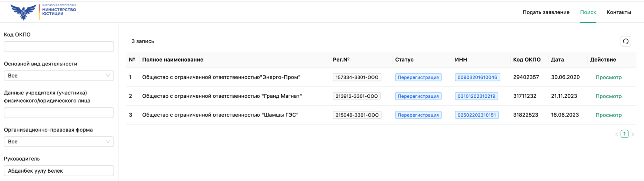Image resolution: width=644 pixels, height=181 pixels.
Task: View the Шамшы ГЭС record via Просмотр
Action: [609, 115]
